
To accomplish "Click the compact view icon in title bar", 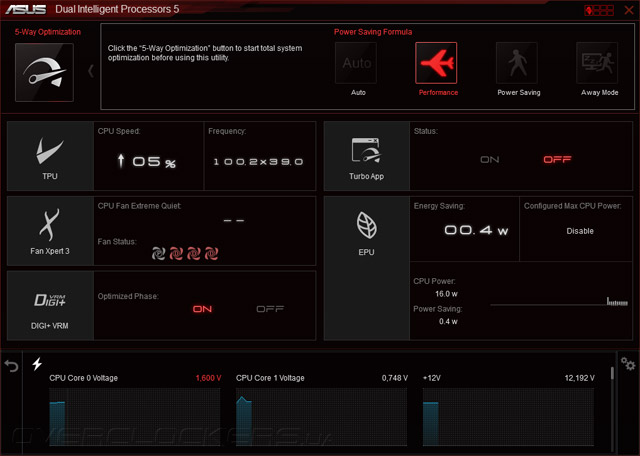I will click(x=599, y=10).
